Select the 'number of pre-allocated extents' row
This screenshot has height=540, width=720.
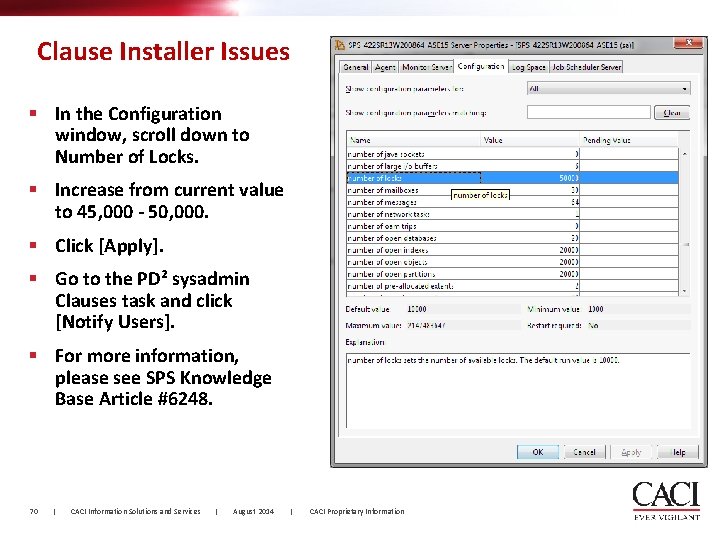[x=512, y=286]
